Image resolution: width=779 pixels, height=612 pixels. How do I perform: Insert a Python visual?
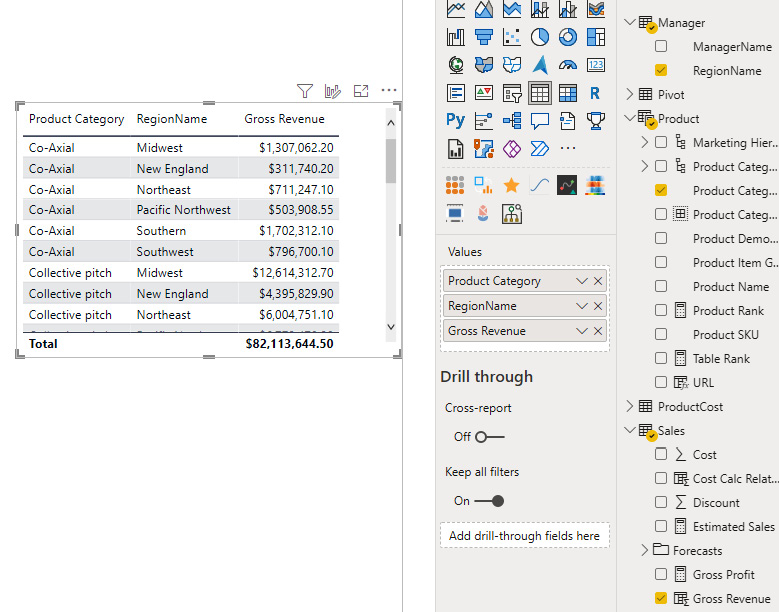456,121
